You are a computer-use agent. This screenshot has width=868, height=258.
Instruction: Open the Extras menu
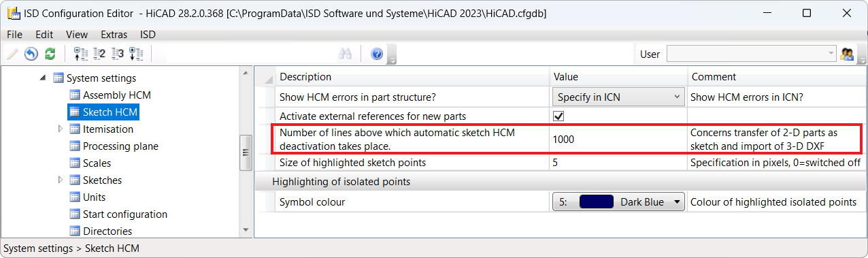click(x=114, y=34)
